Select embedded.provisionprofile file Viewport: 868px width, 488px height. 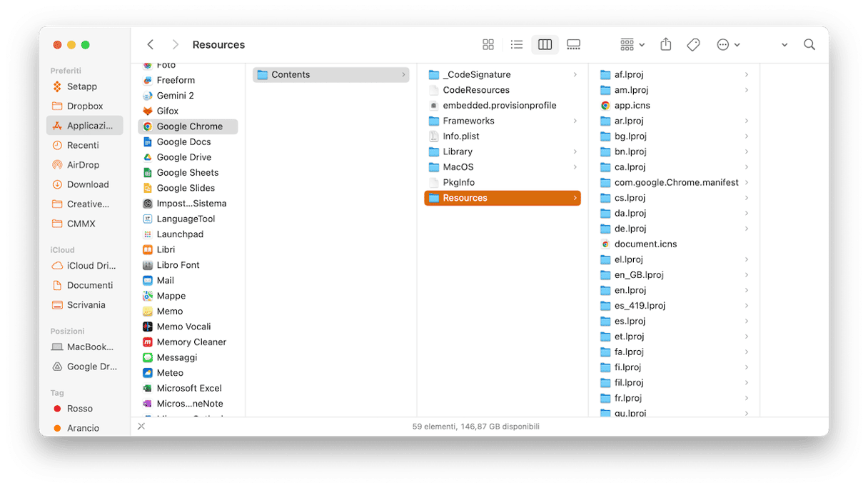point(503,105)
